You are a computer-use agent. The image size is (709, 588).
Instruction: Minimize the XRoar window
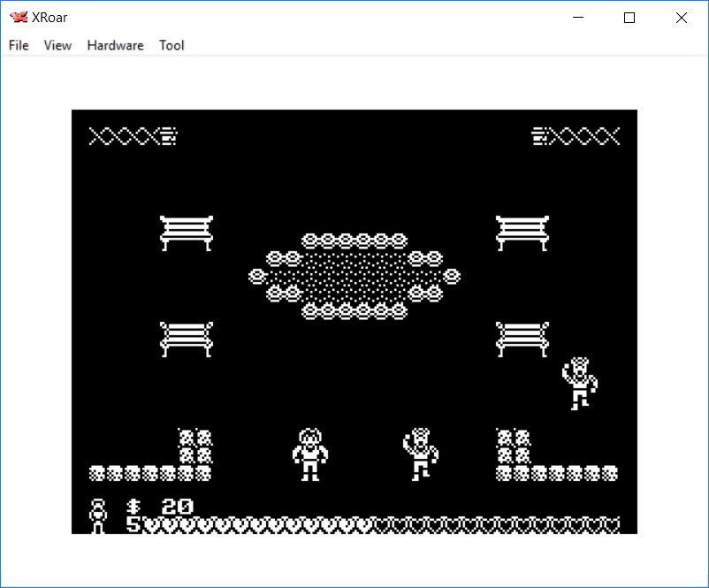(x=578, y=18)
